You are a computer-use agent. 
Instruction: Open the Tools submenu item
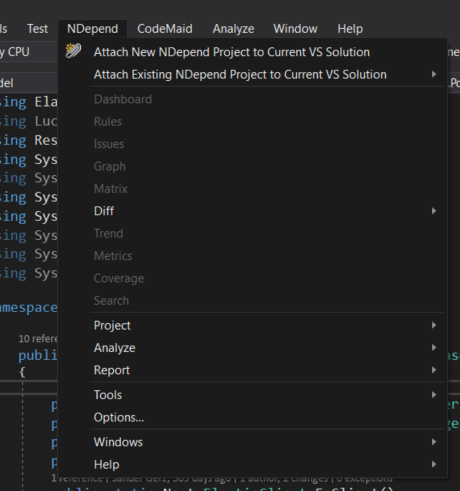[x=252, y=395]
